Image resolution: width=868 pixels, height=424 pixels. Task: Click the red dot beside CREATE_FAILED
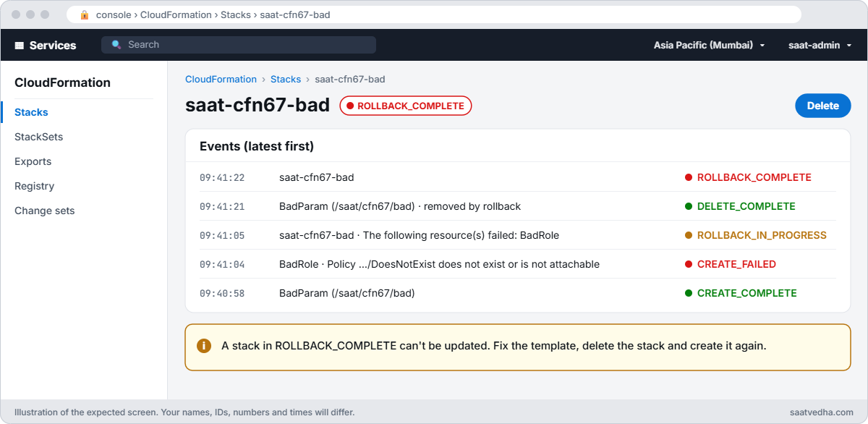tap(689, 264)
